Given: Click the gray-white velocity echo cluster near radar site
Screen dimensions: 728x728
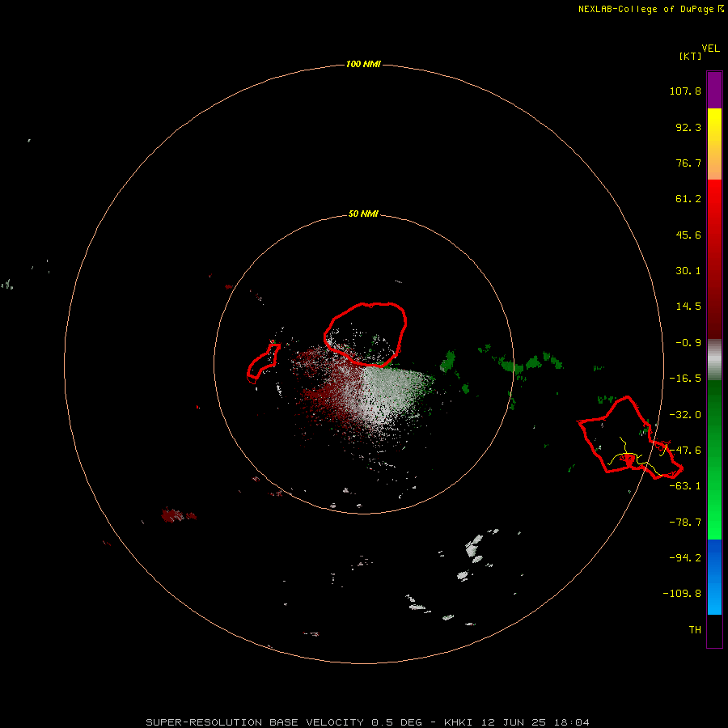Looking at the screenshot, I should coord(387,395).
